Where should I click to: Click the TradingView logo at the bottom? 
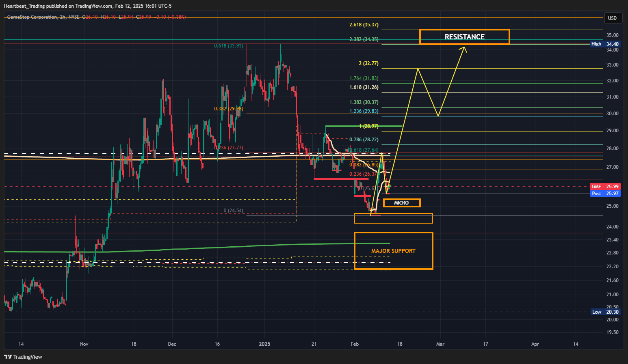click(23, 357)
